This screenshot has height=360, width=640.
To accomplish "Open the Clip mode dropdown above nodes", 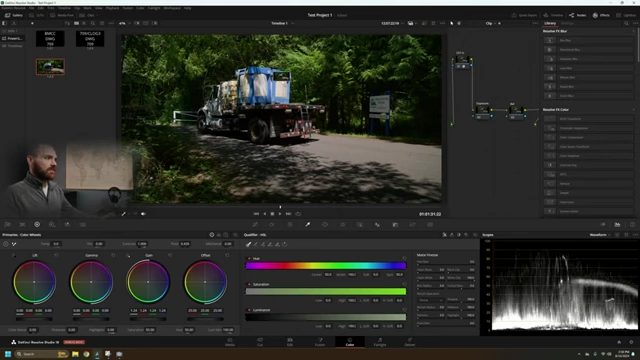I will (491, 23).
